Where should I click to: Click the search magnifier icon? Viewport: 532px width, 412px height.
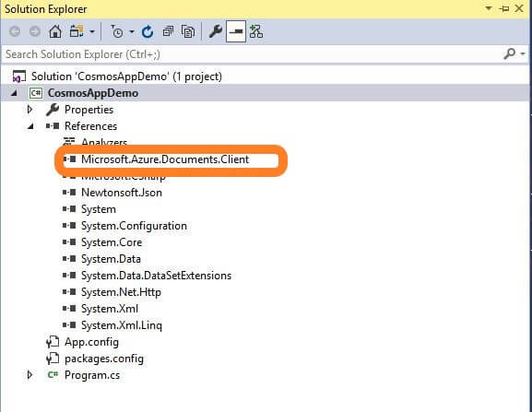coord(510,53)
